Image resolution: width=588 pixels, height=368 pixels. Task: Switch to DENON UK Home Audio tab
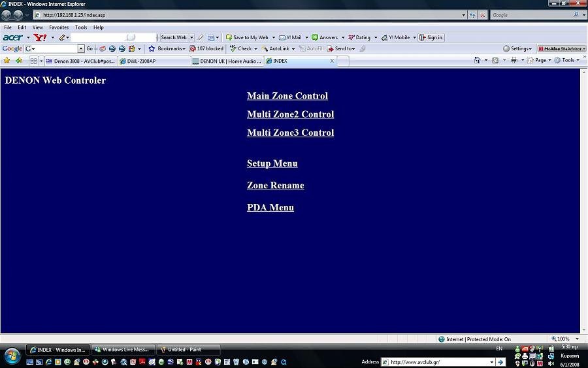click(x=227, y=61)
